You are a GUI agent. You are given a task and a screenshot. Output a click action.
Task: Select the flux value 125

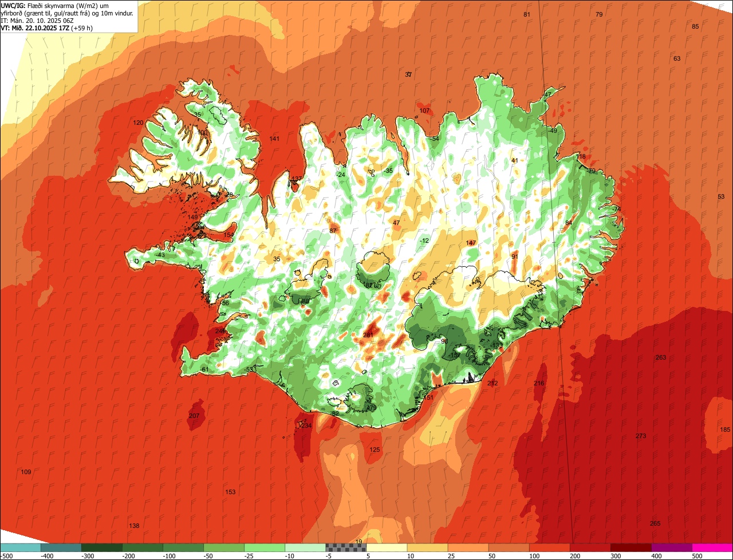pyautogui.click(x=375, y=449)
